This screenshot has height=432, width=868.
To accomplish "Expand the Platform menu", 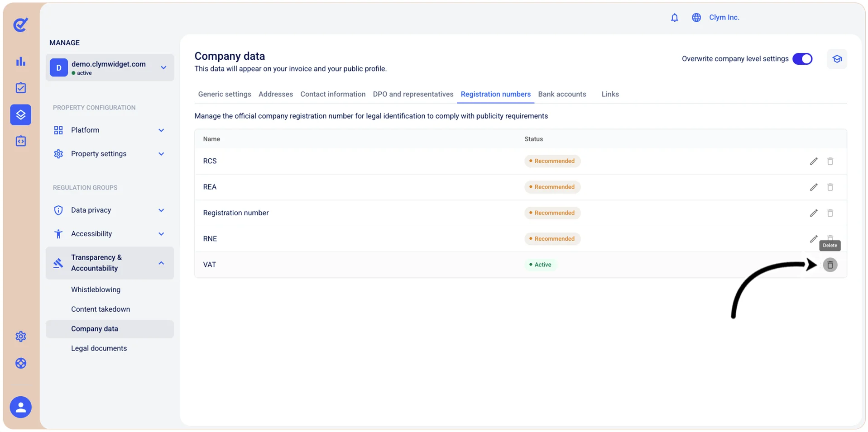I will click(110, 130).
